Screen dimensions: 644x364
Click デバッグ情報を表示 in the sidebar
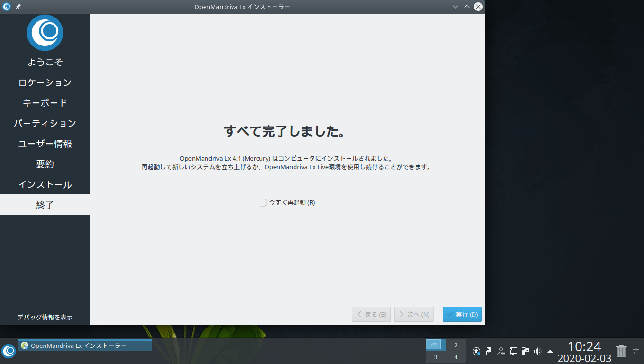click(45, 317)
